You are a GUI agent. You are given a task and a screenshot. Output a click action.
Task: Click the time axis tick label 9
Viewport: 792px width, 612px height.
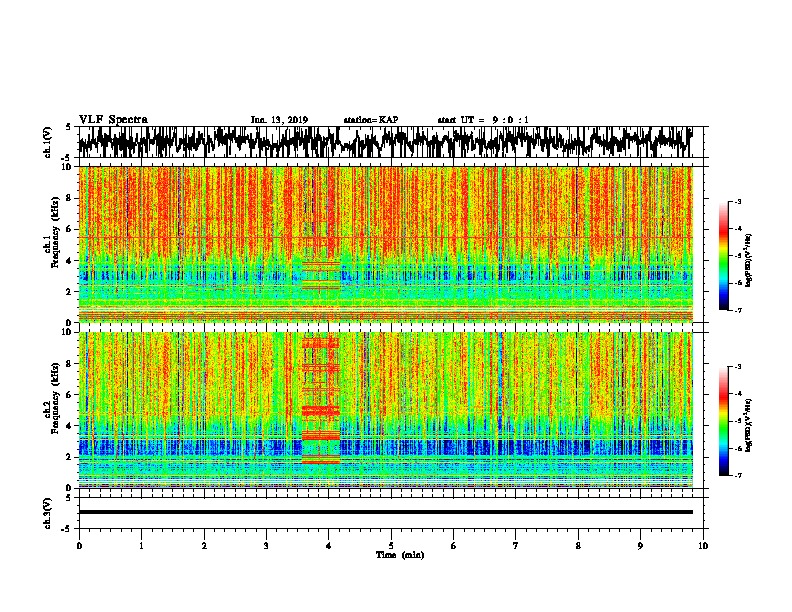[640, 546]
